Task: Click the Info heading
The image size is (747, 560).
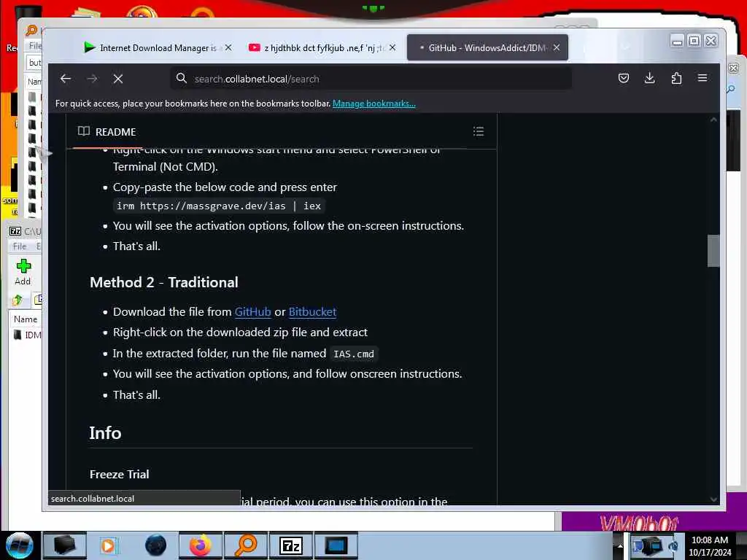Action: click(105, 433)
